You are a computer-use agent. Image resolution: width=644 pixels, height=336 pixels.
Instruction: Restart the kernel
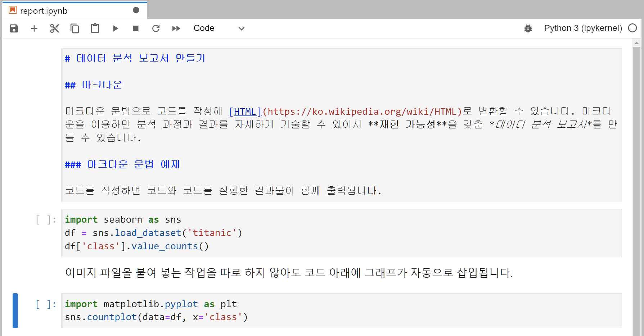pos(156,28)
